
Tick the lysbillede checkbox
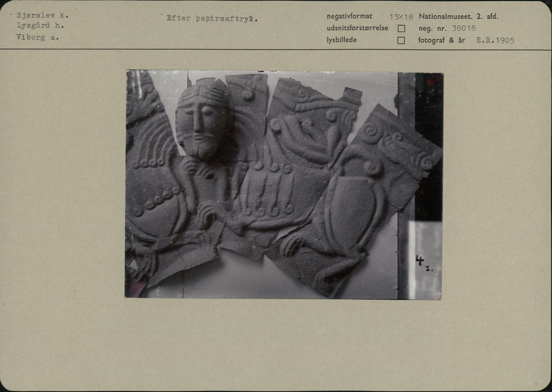click(x=401, y=40)
